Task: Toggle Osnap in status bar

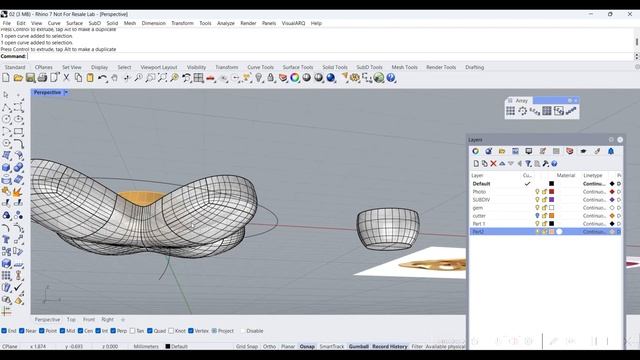Action: pos(307,346)
